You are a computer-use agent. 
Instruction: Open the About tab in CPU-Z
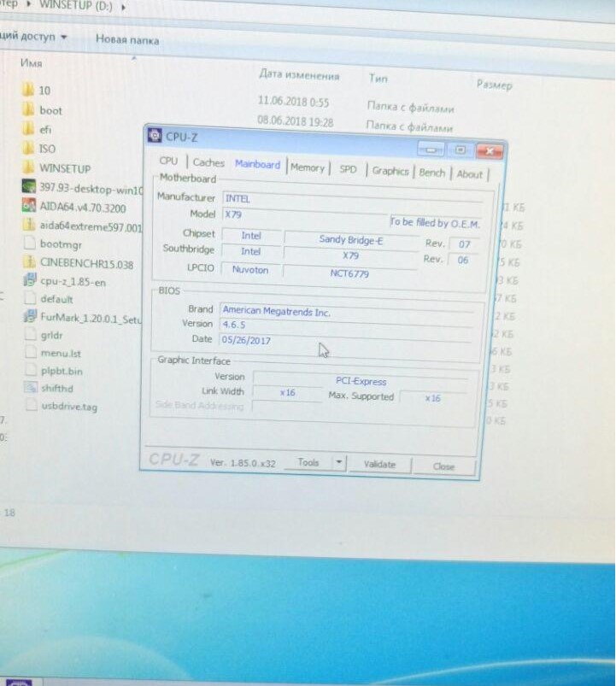click(x=469, y=174)
